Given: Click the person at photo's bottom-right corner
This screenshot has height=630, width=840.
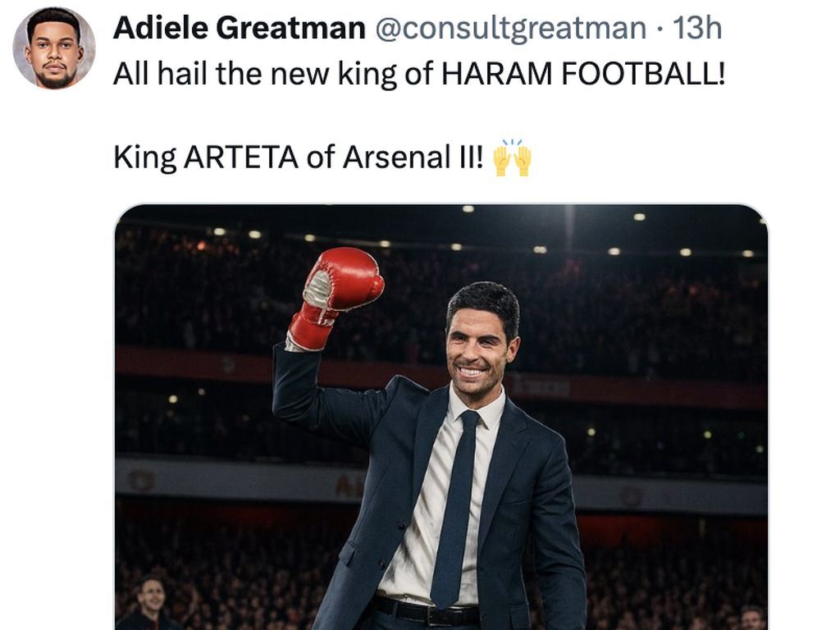Looking at the screenshot, I should (x=751, y=618).
